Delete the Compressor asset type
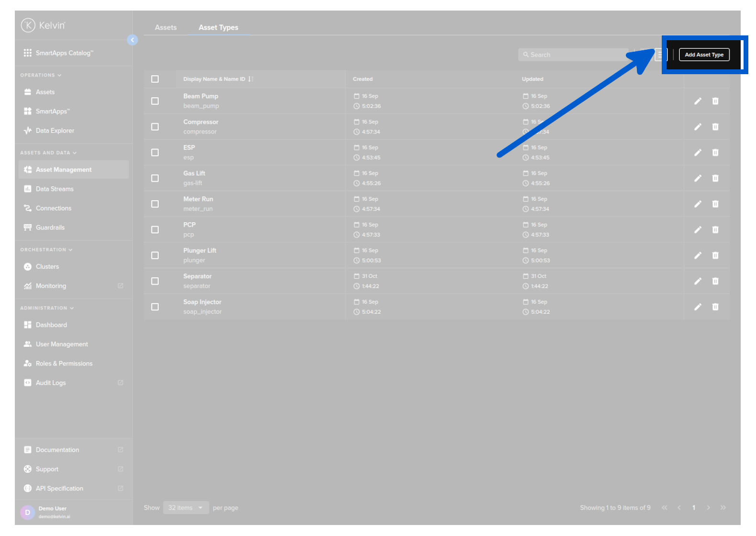Viewport: 756px width, 536px height. pyautogui.click(x=715, y=127)
